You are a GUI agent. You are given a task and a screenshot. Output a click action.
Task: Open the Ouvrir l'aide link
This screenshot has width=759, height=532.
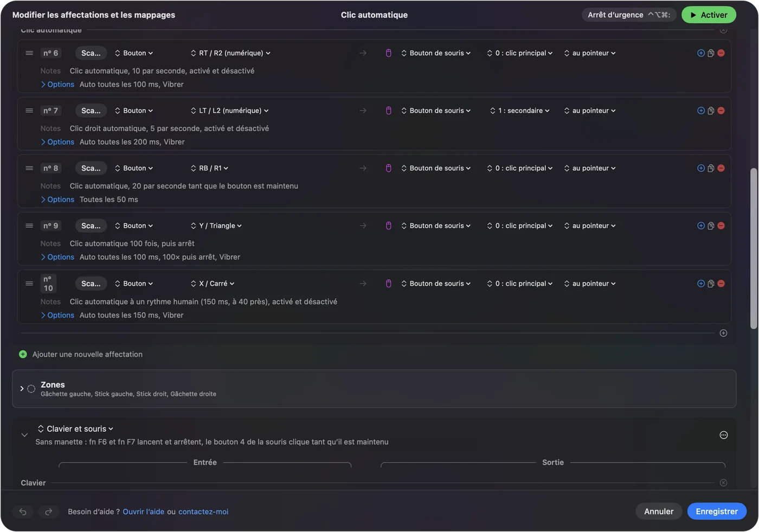[x=144, y=512]
